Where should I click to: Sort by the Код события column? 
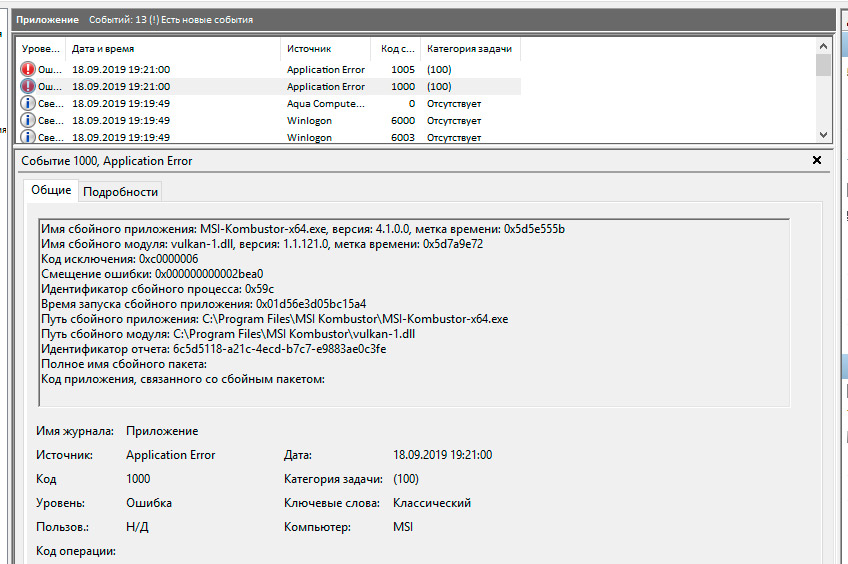click(396, 49)
